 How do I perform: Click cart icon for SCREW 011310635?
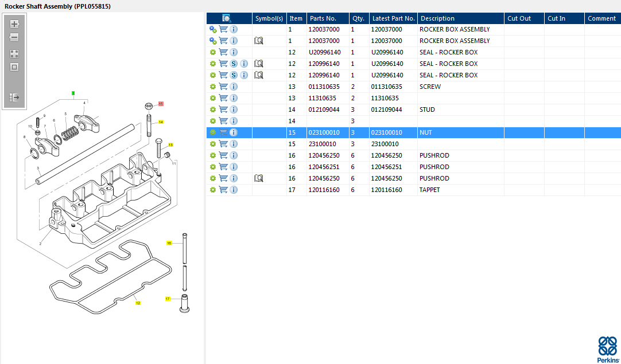point(223,87)
